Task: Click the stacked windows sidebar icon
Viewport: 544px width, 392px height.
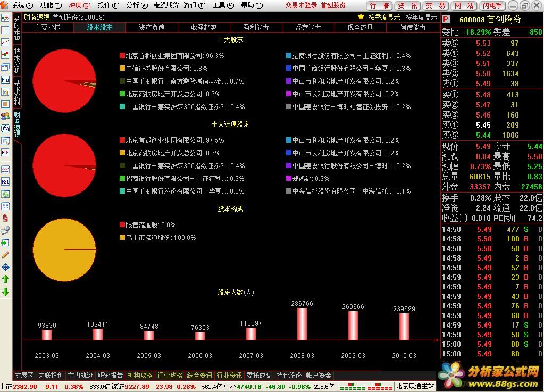Action: click(5, 67)
